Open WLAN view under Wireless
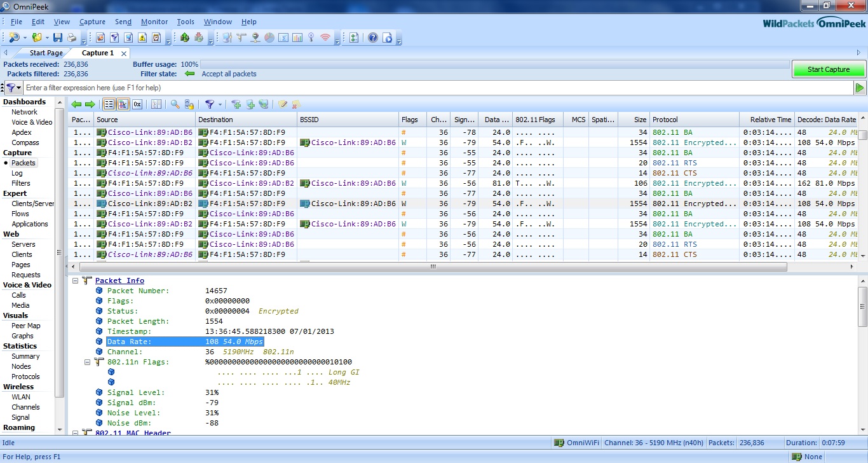The width and height of the screenshot is (868, 463). 21,397
